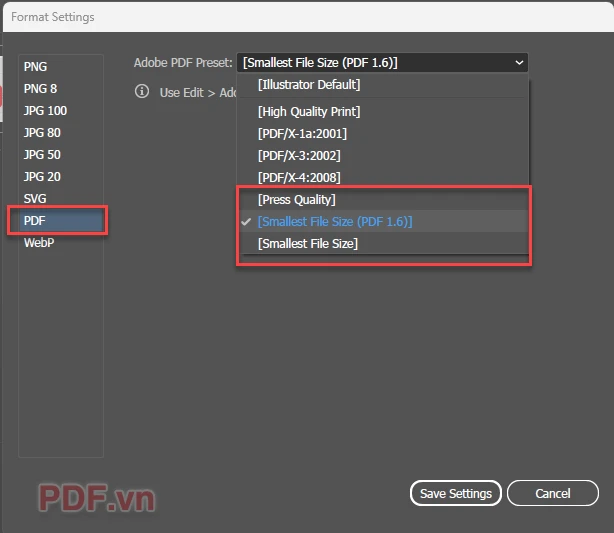
Task: Choose the plain [Smallest File Size] preset
Action: point(383,243)
